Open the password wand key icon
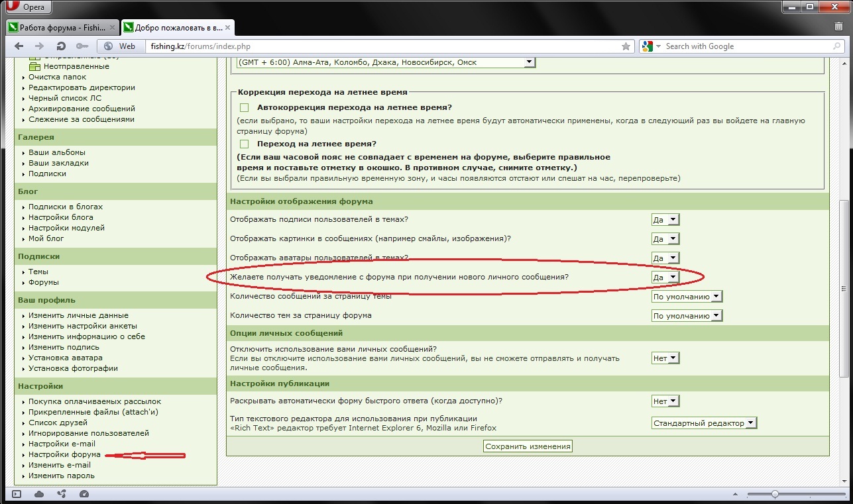 click(x=82, y=46)
